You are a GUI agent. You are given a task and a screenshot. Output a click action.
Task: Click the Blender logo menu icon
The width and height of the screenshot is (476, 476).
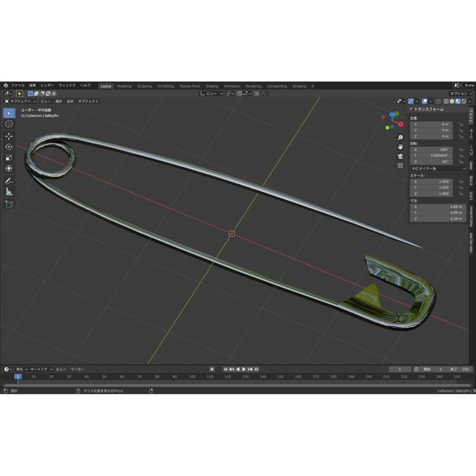pyautogui.click(x=6, y=86)
